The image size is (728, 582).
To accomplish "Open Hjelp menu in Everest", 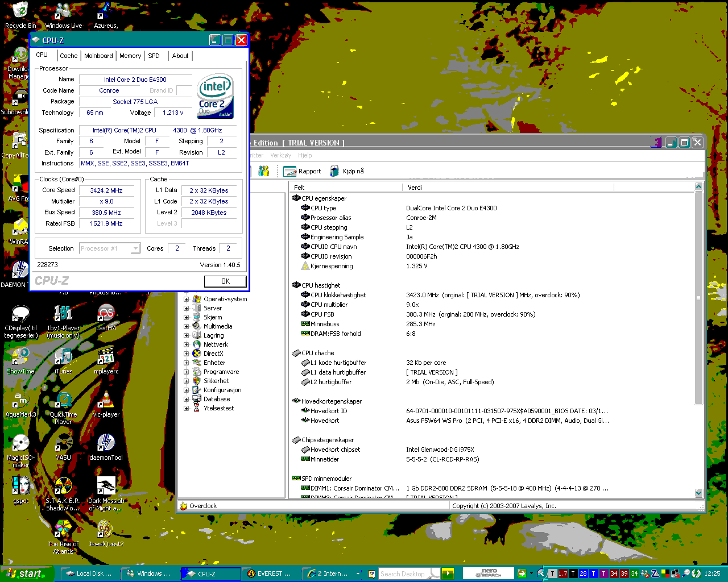I will pyautogui.click(x=305, y=155).
